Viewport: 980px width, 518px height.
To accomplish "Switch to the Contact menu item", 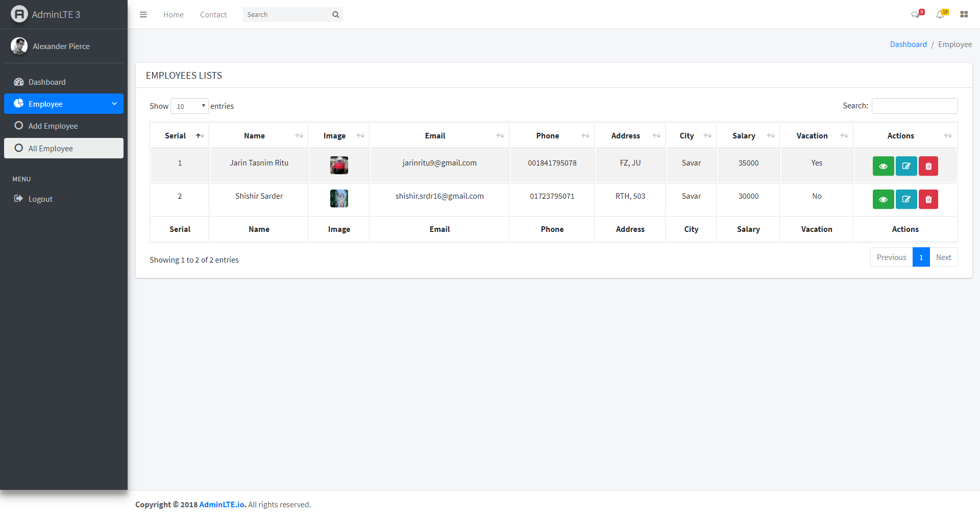I will pos(213,14).
